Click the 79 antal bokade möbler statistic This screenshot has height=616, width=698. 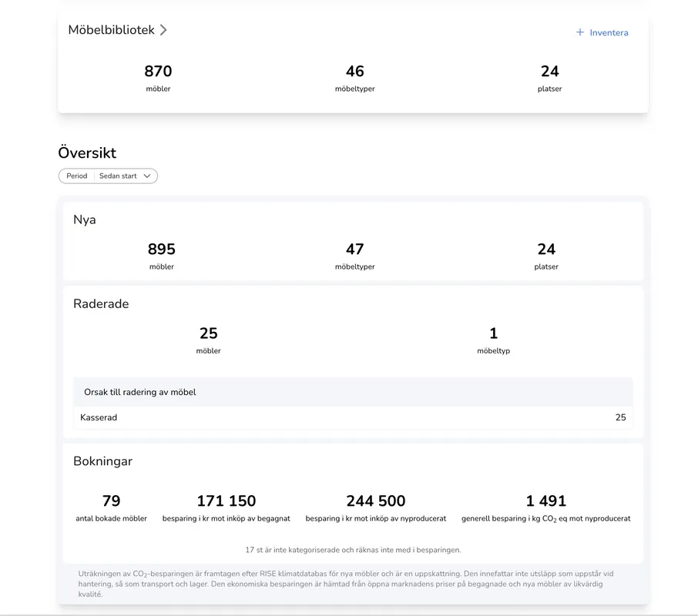[x=111, y=500]
